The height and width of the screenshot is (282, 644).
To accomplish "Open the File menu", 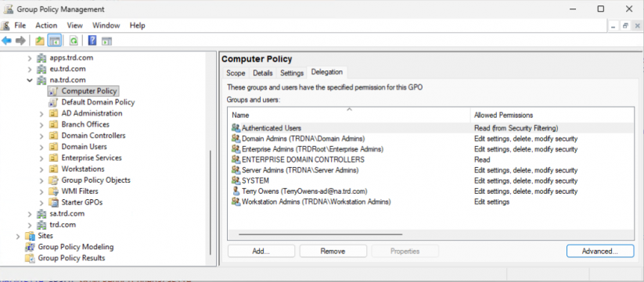I will [20, 26].
